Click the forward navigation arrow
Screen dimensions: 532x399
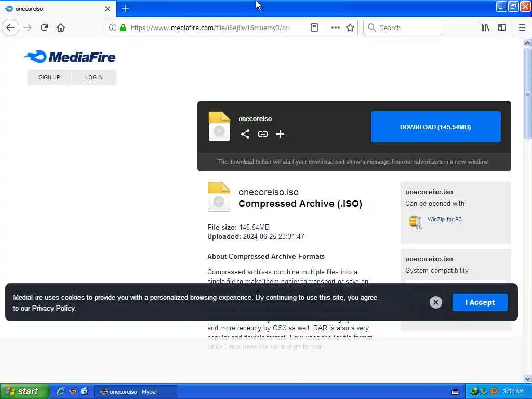click(x=28, y=28)
